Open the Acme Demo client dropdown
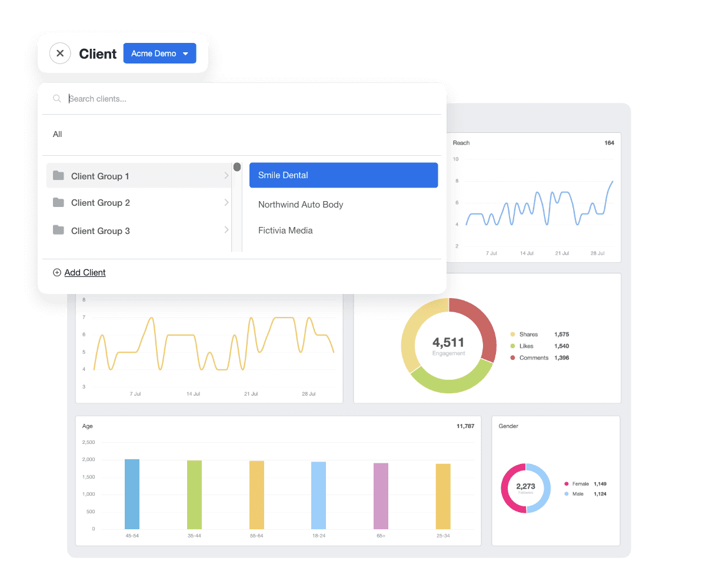The image size is (706, 588). [x=159, y=53]
